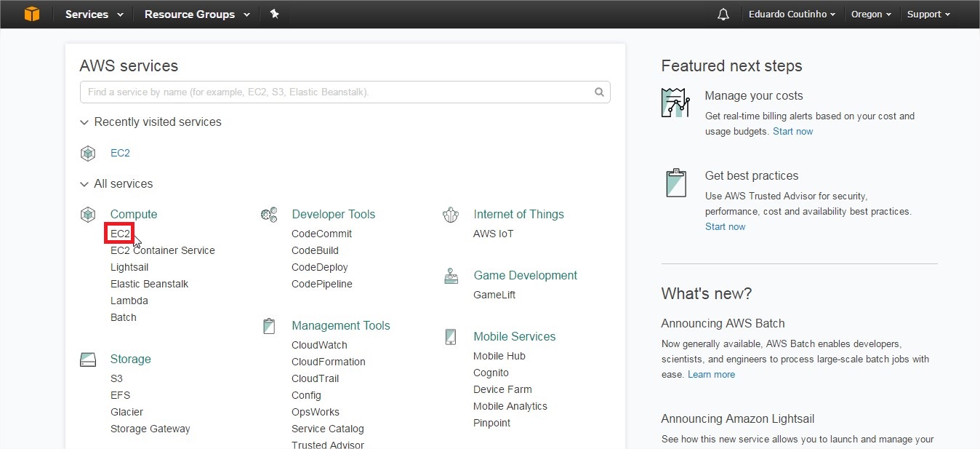This screenshot has height=449, width=980.
Task: Open CodeBuild service
Action: click(315, 250)
